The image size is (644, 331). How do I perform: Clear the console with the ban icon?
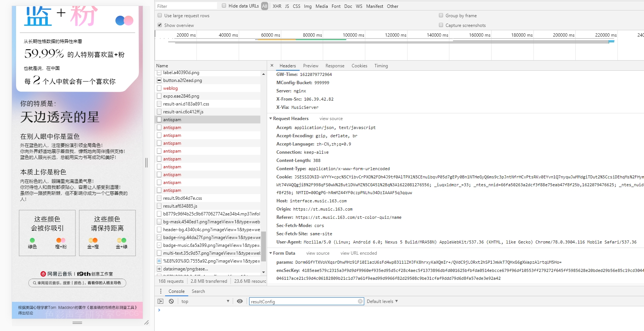click(171, 301)
